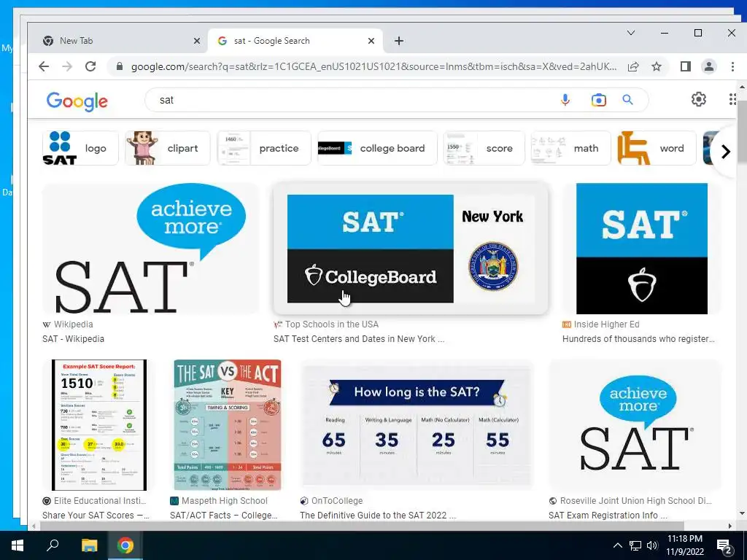Click Chrome icon in taskbar

point(125,545)
